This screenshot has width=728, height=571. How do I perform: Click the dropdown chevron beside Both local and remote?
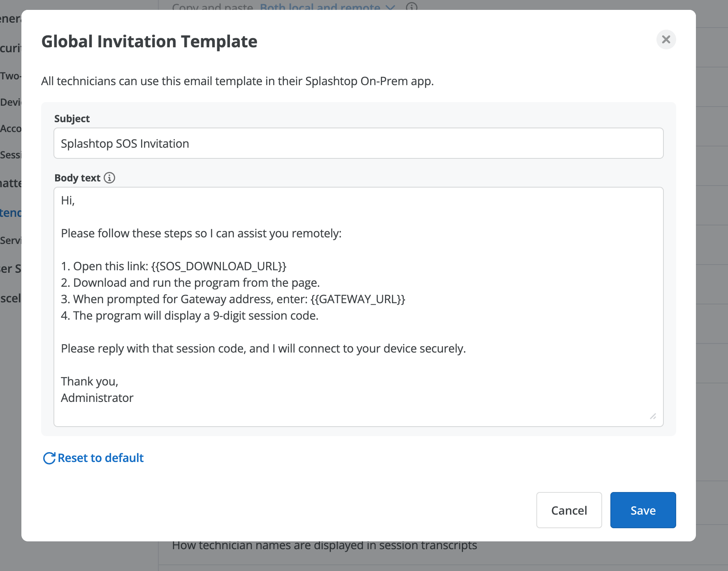[390, 7]
